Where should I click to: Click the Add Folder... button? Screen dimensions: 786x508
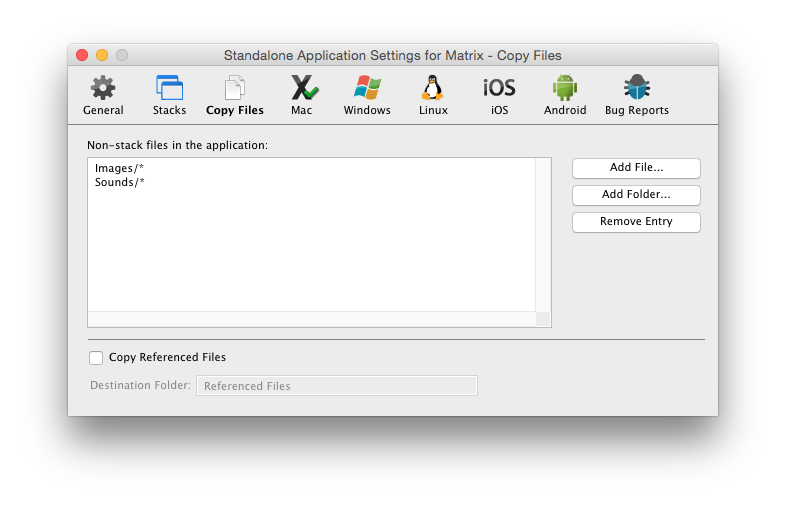point(636,195)
